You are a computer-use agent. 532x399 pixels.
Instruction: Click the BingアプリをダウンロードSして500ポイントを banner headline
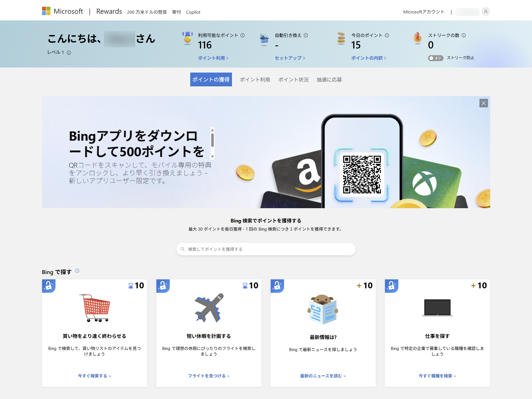coord(137,144)
